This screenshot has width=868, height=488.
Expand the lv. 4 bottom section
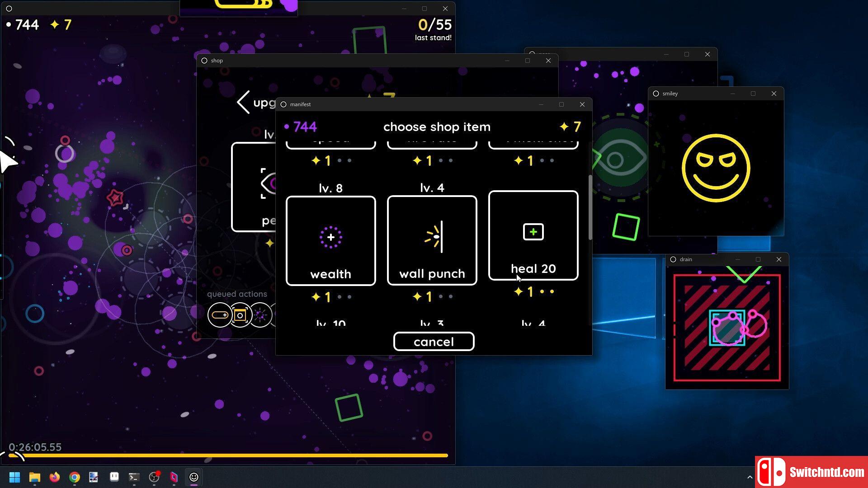click(533, 322)
